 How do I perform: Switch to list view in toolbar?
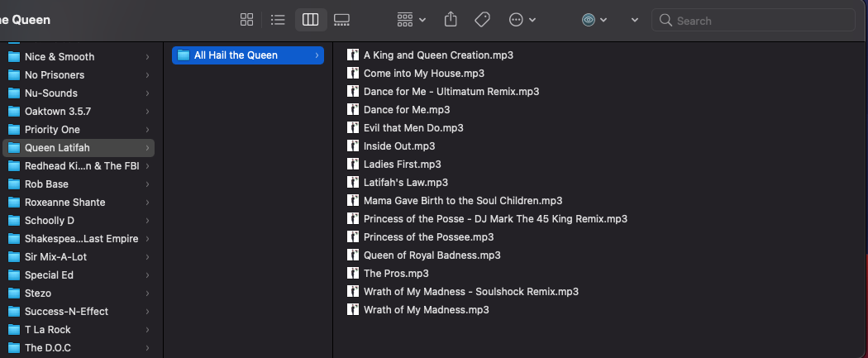click(279, 20)
